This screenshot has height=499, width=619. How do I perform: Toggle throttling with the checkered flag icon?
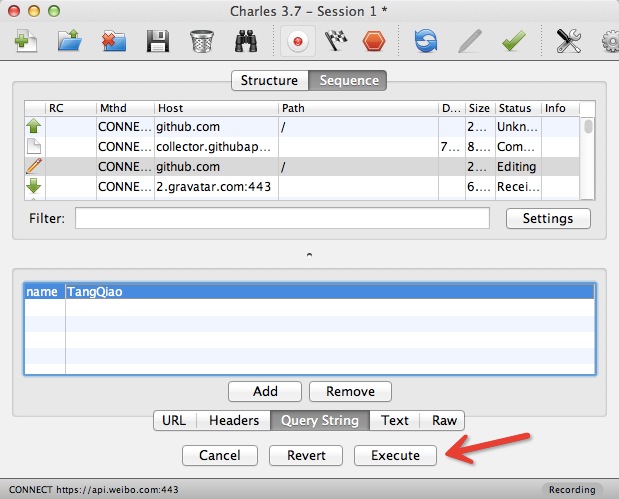(x=334, y=41)
